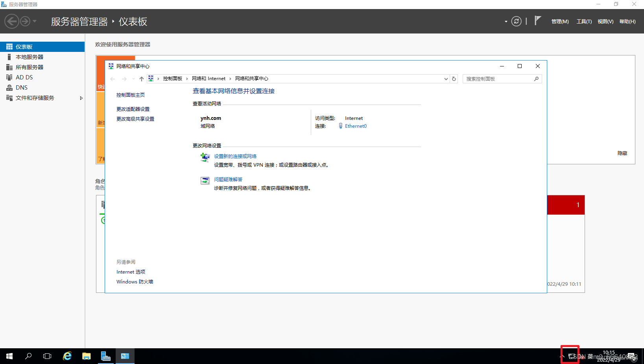Open the Windows Start menu

(9, 356)
